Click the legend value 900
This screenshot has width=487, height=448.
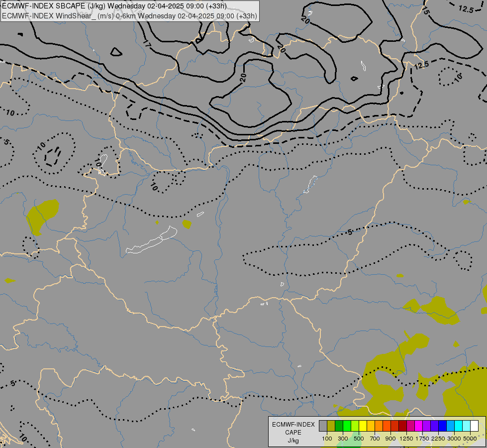[x=390, y=439]
